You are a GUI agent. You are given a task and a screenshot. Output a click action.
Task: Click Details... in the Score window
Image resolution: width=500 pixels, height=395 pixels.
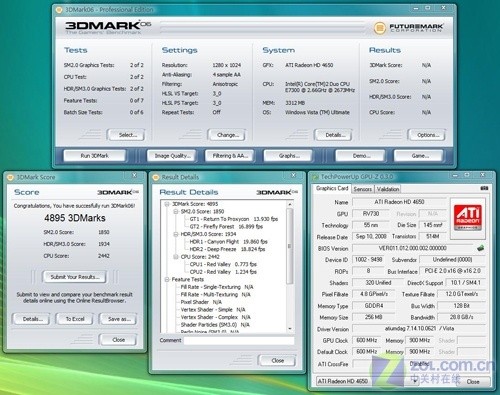[32, 319]
